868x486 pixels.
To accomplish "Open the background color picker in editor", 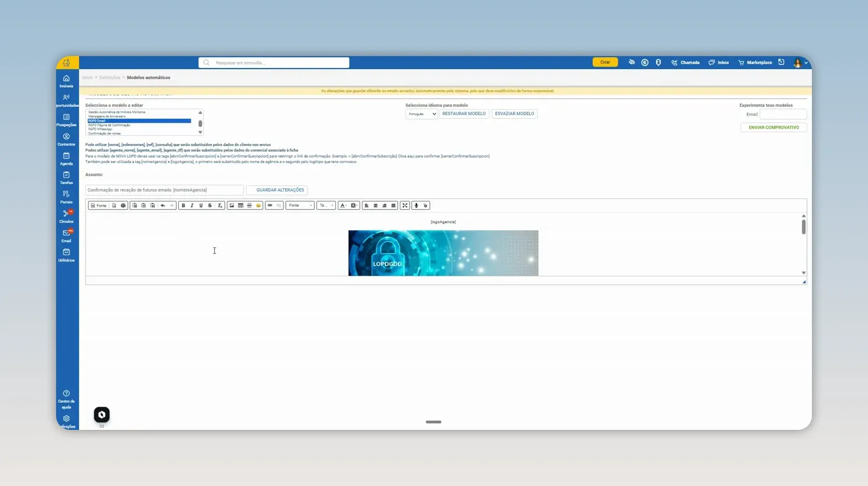I will 354,206.
